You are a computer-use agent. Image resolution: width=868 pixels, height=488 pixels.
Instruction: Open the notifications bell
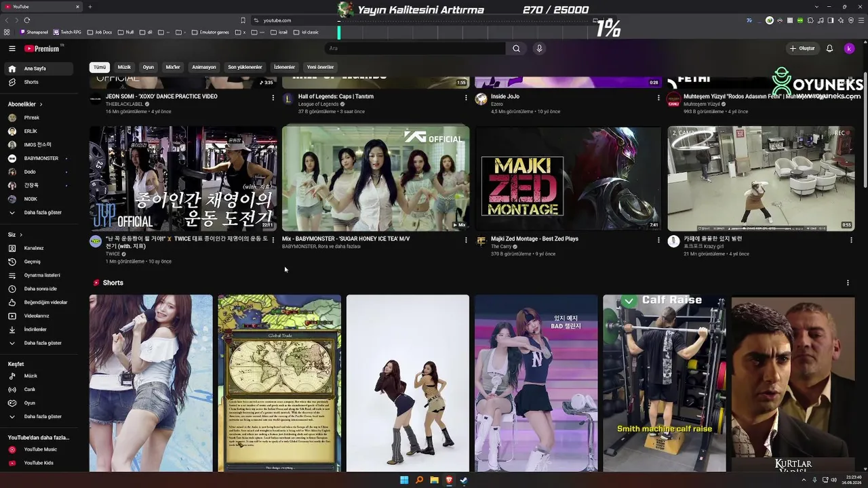(829, 49)
